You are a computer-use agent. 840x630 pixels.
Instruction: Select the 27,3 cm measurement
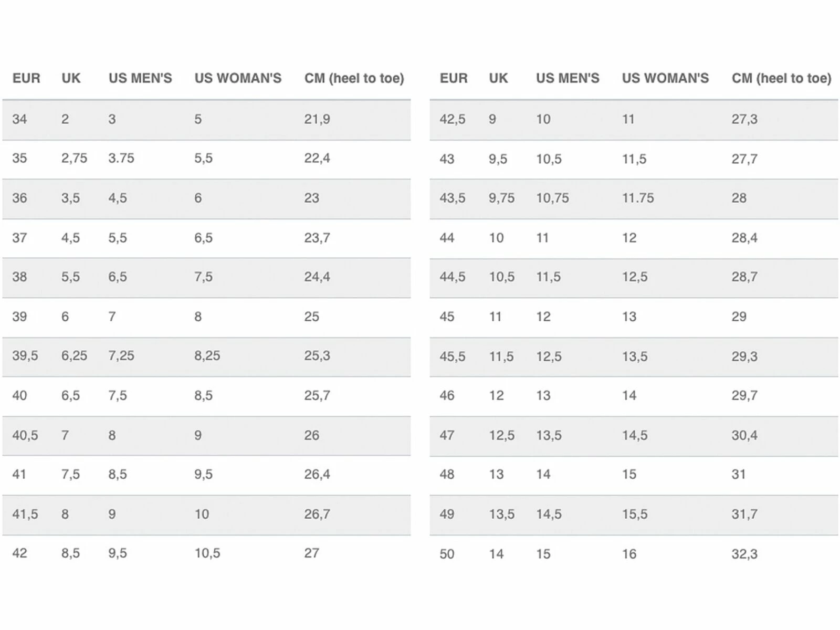point(744,119)
